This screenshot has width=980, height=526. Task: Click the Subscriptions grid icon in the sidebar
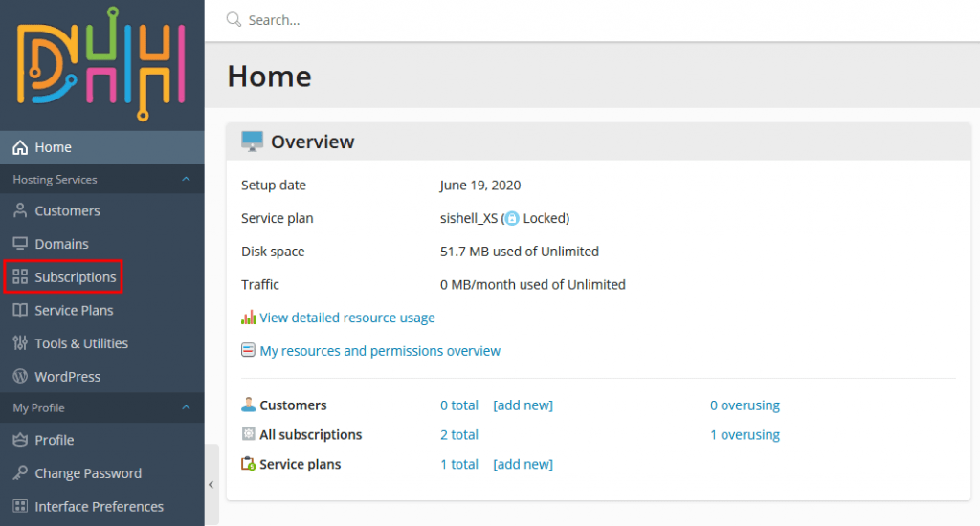click(19, 277)
